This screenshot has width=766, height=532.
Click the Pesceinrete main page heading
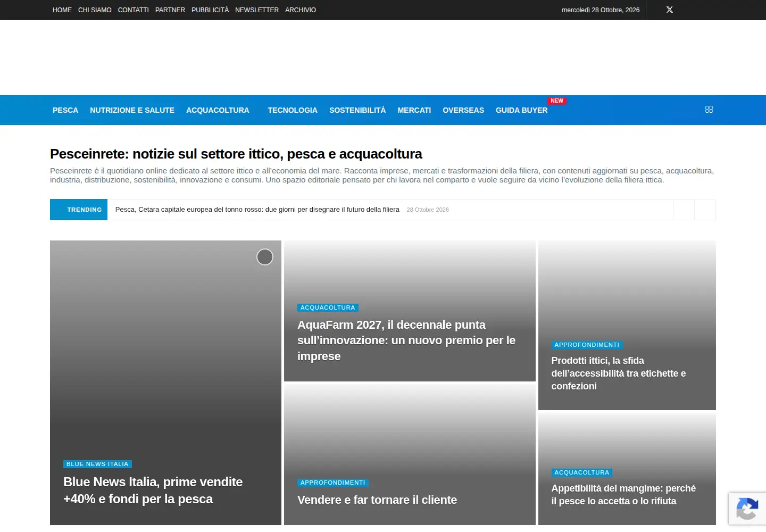tap(236, 154)
